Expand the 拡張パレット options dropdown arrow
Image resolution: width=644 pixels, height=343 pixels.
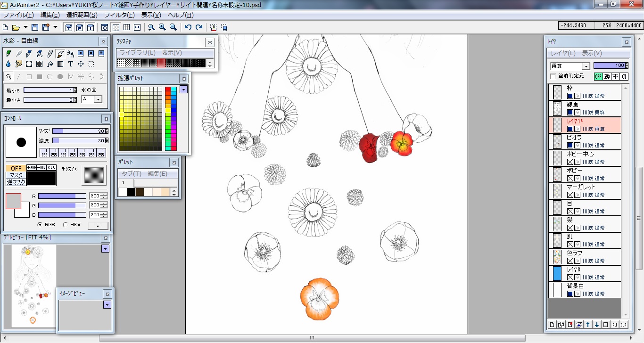pos(183,89)
